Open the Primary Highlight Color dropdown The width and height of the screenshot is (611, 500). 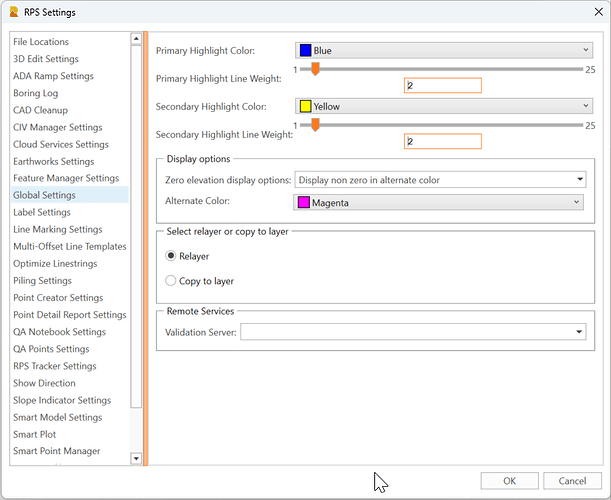[585, 50]
